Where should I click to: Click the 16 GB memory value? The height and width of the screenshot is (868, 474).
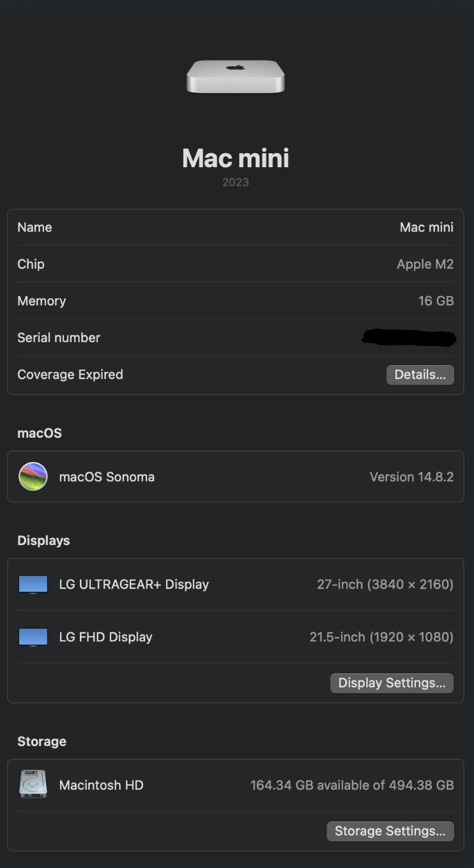(436, 301)
